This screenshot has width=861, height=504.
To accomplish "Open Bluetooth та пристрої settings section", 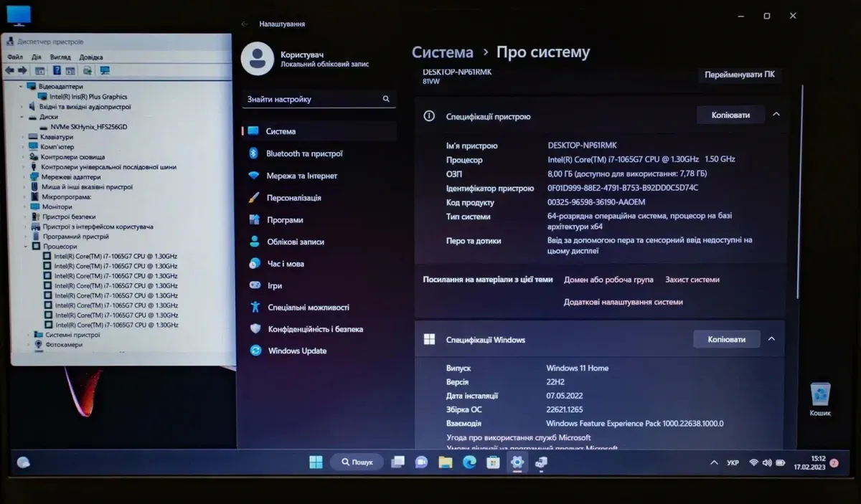I will point(304,153).
